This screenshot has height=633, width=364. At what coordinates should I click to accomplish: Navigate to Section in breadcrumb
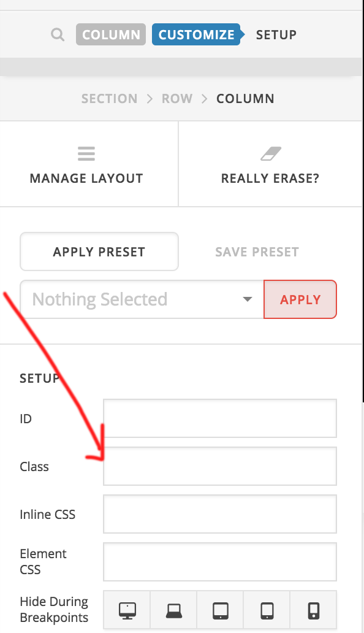[x=109, y=99]
